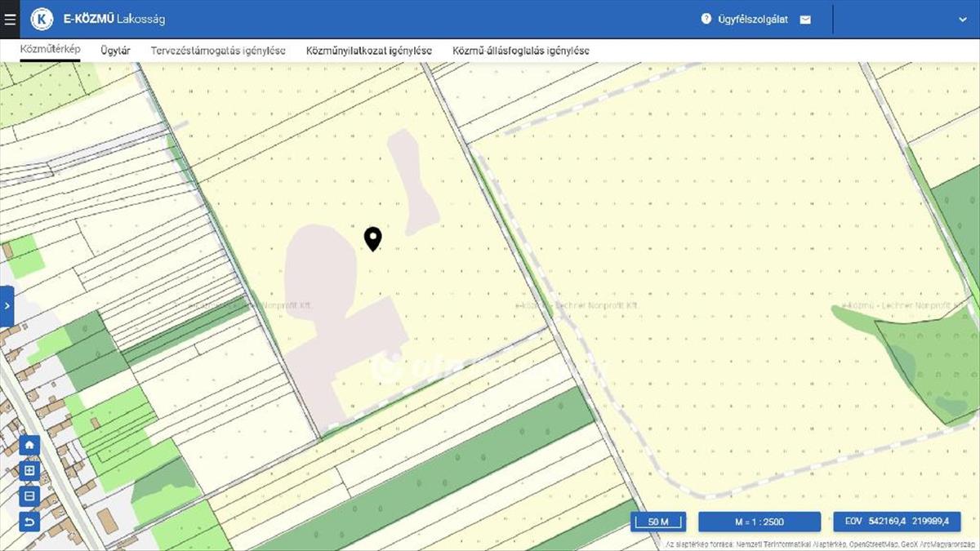Click the envelope mail icon
The width and height of the screenshot is (980, 551).
click(x=805, y=20)
